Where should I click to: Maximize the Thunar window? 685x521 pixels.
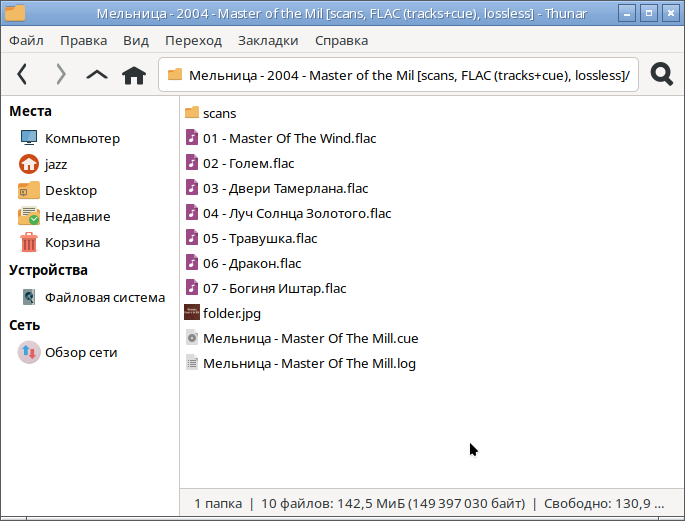(649, 13)
